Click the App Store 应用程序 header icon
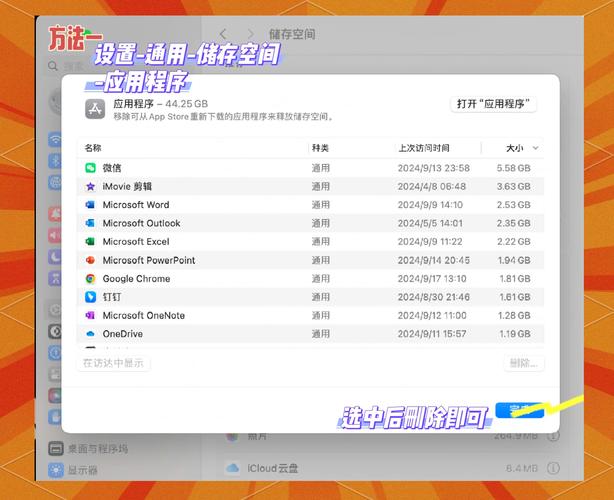This screenshot has width=614, height=500. tap(95, 109)
